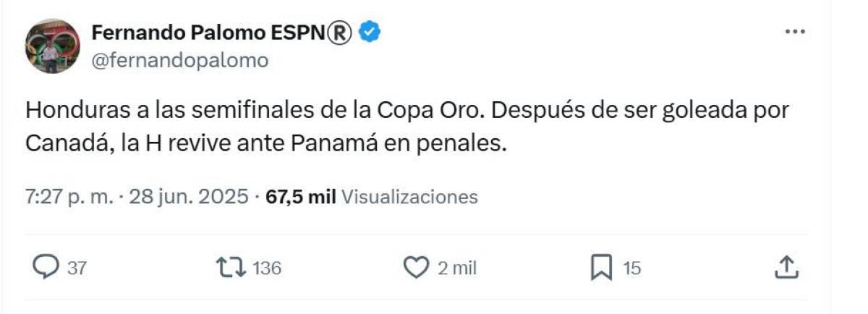Image resolution: width=868 pixels, height=314 pixels.
Task: Click the reply speech bubble icon
Action: point(47,268)
